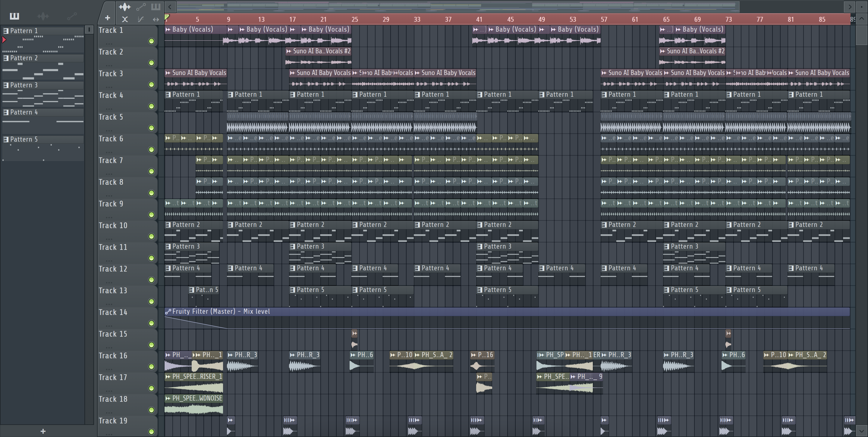Click the double-arrow stretch icon
This screenshot has width=868, height=437.
(x=156, y=19)
